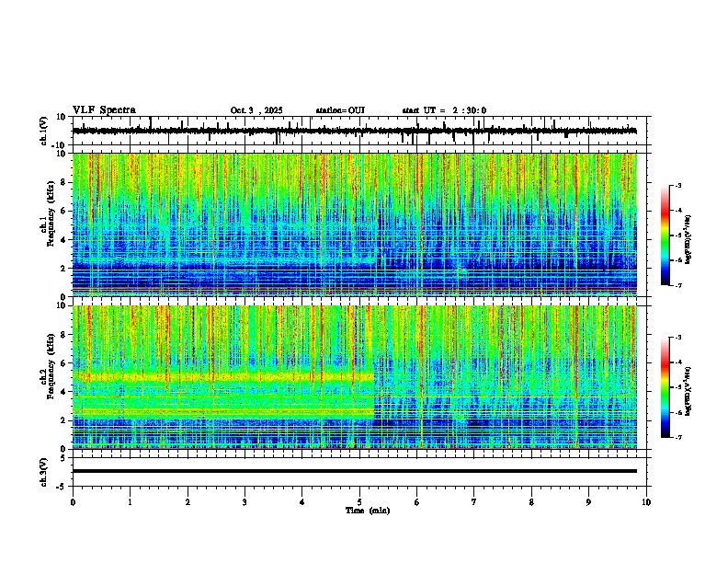This screenshot has height=563, width=728.
Task: Click the ch.1 spectrogram image
Action: click(x=355, y=224)
